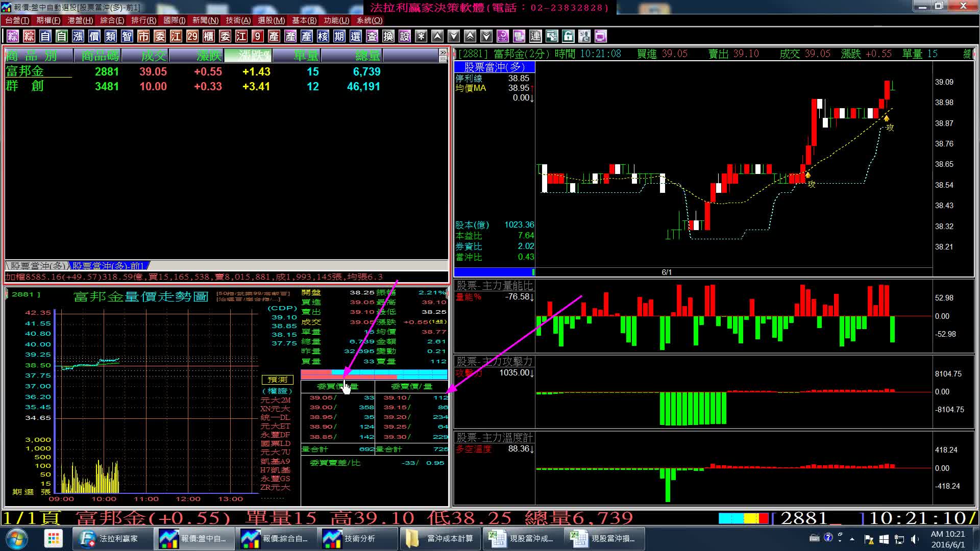Viewport: 980px width, 551px height.
Task: Click the 查 lookup toolbar icon
Action: tap(372, 36)
